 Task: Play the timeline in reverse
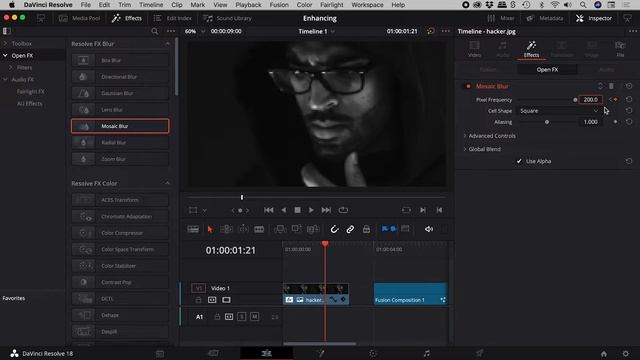[284, 210]
